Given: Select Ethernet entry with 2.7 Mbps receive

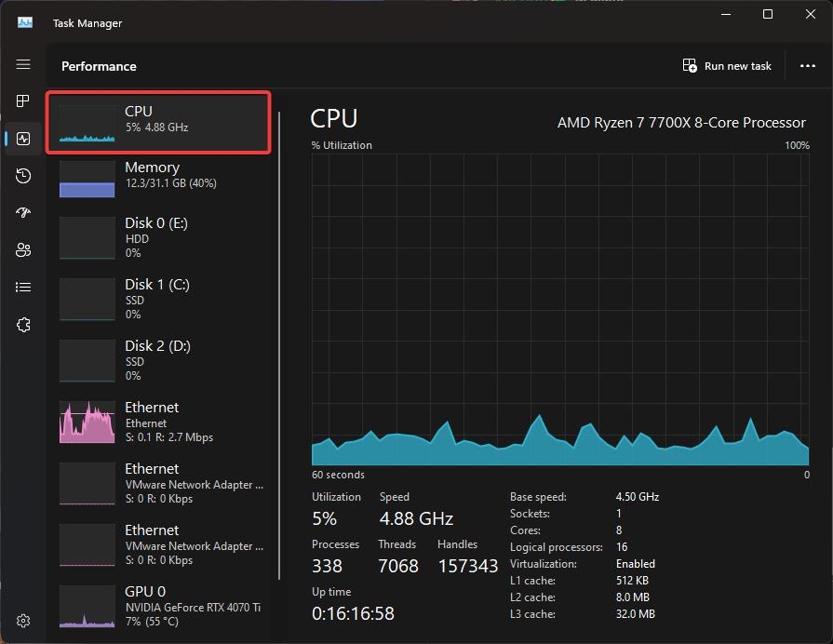Looking at the screenshot, I should point(158,422).
